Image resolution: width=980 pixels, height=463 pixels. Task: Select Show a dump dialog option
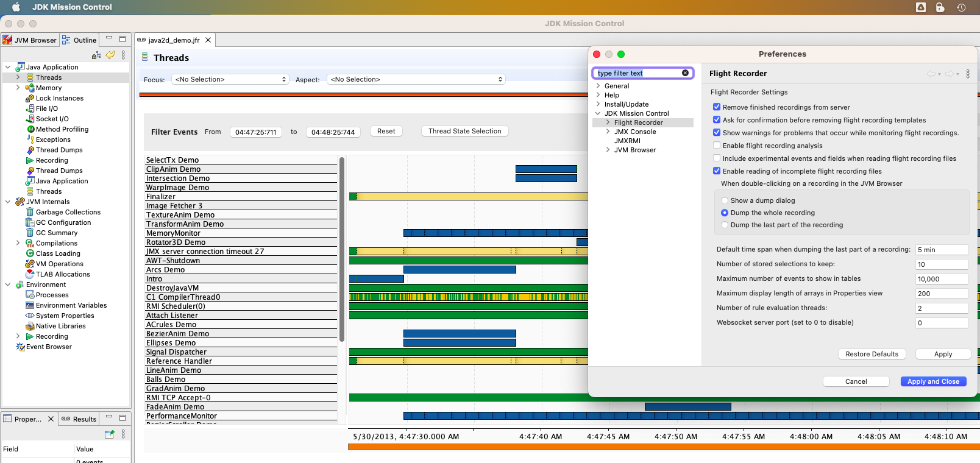[x=725, y=200]
